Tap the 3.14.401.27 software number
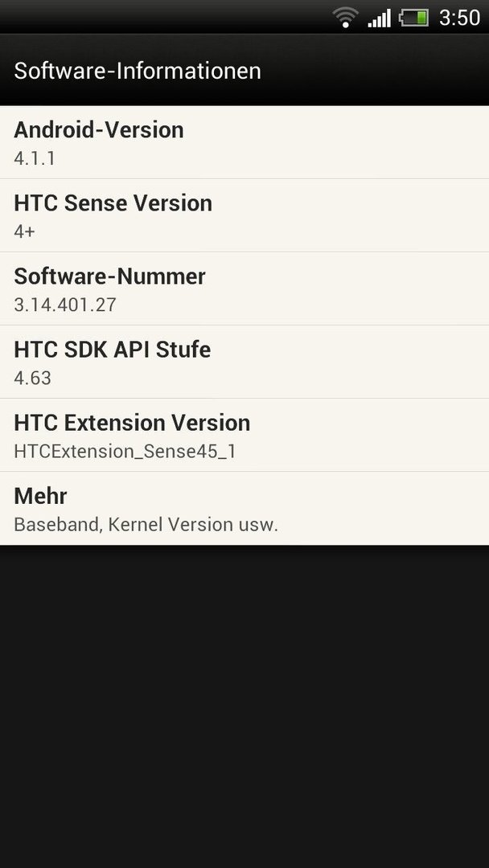Image resolution: width=489 pixels, height=868 pixels. [65, 305]
